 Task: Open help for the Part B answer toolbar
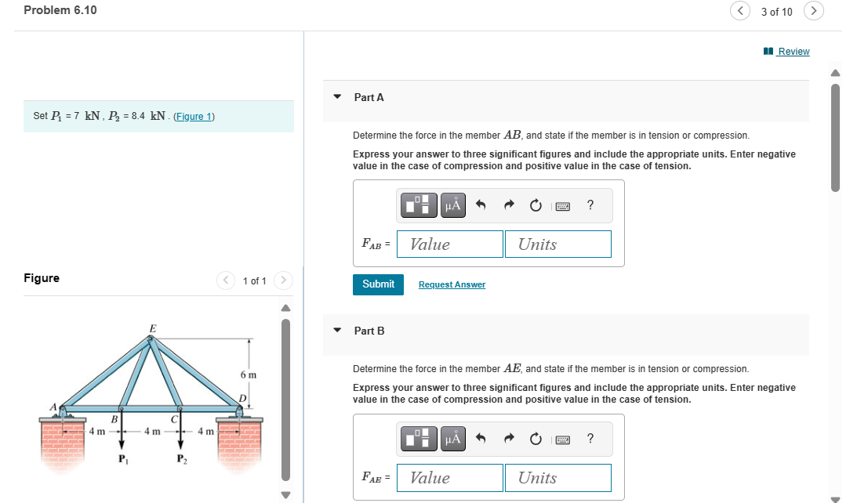click(590, 439)
